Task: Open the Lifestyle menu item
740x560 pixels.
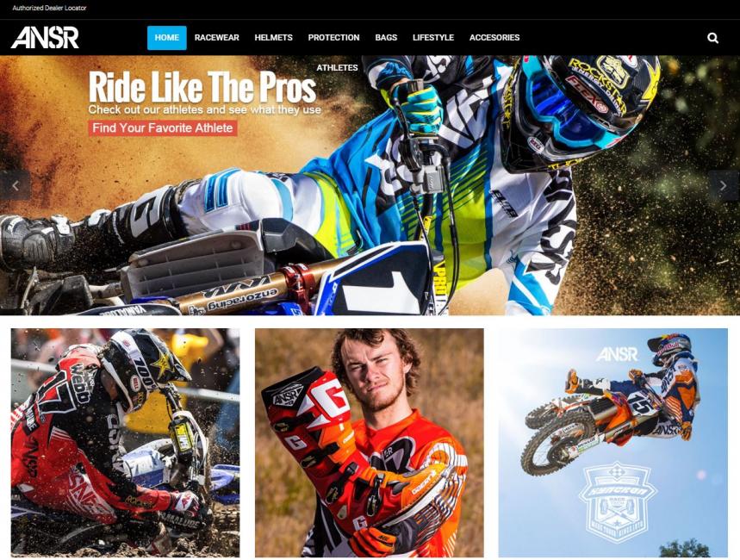Action: 432,38
